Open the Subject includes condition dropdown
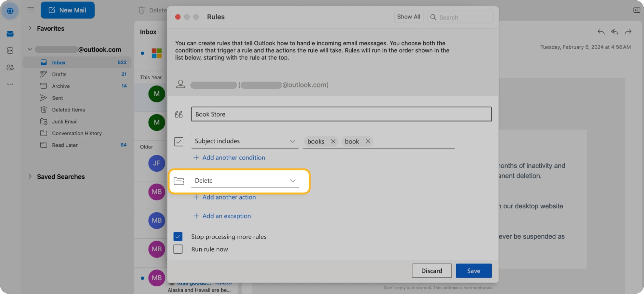 pos(292,141)
